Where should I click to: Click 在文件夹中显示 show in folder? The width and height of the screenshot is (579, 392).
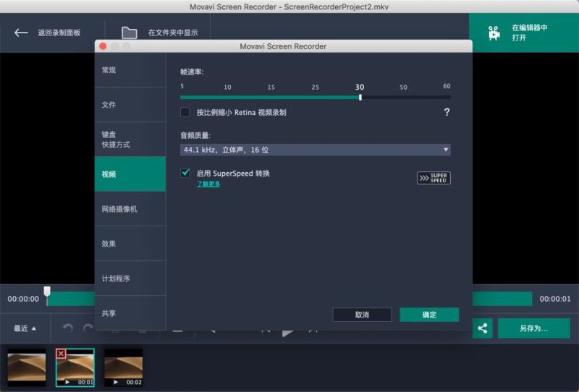click(173, 33)
